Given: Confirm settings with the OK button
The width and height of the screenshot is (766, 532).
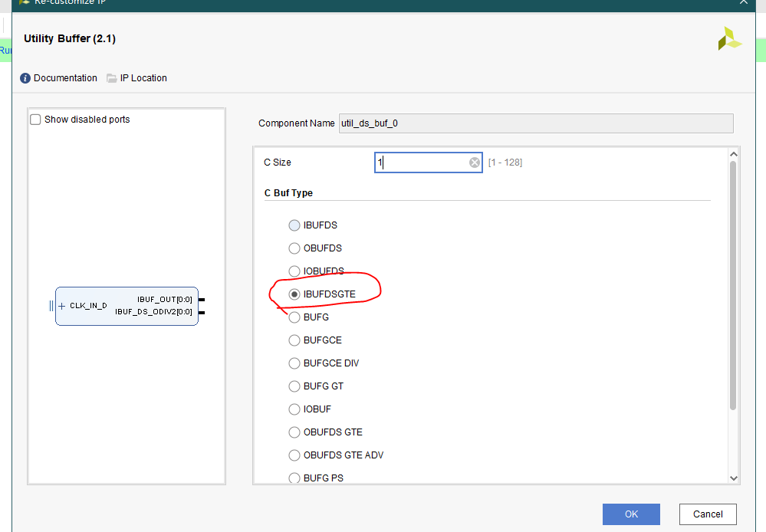Looking at the screenshot, I should 630,514.
